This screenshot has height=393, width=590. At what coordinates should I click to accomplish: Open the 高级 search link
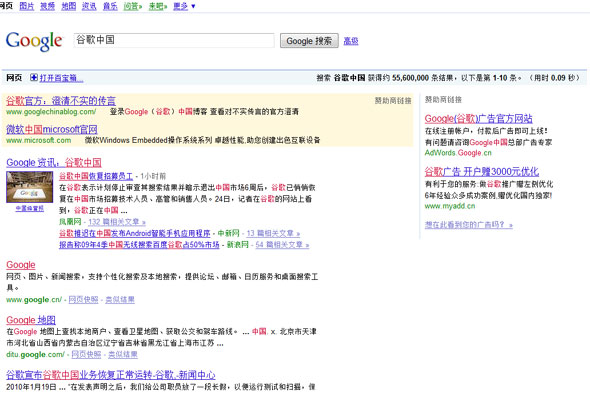351,41
